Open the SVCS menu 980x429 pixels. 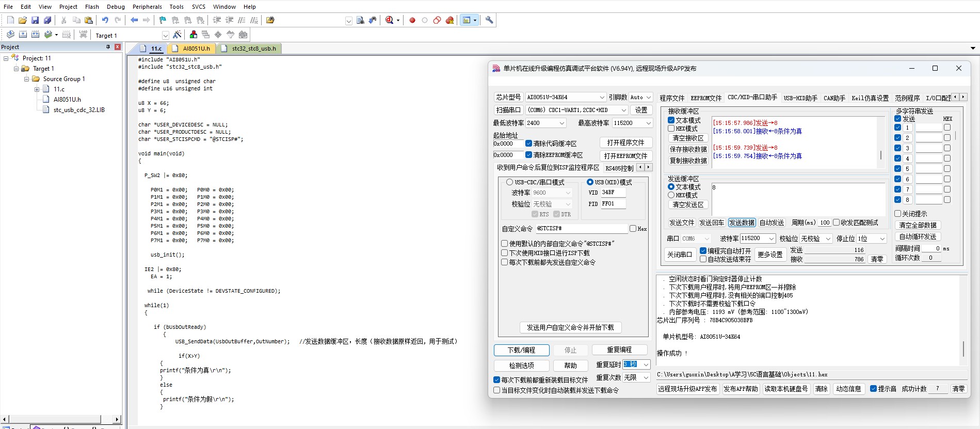click(x=199, y=7)
